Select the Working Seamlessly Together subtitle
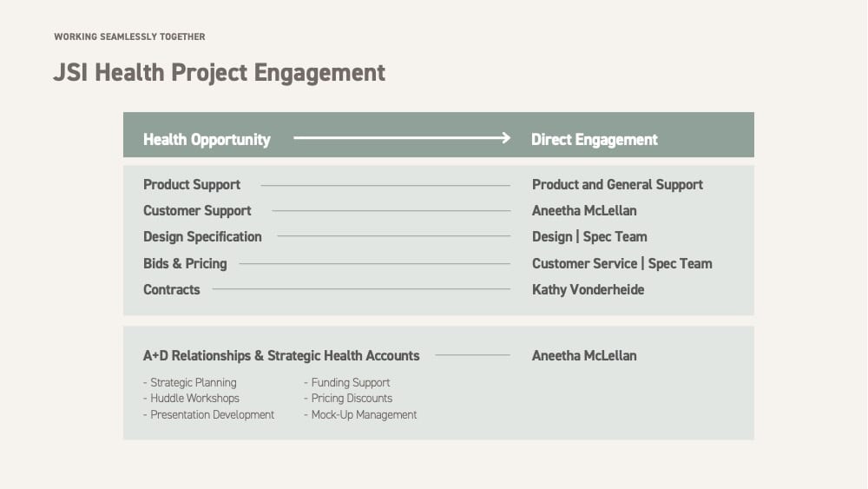The image size is (868, 489). pos(129,36)
